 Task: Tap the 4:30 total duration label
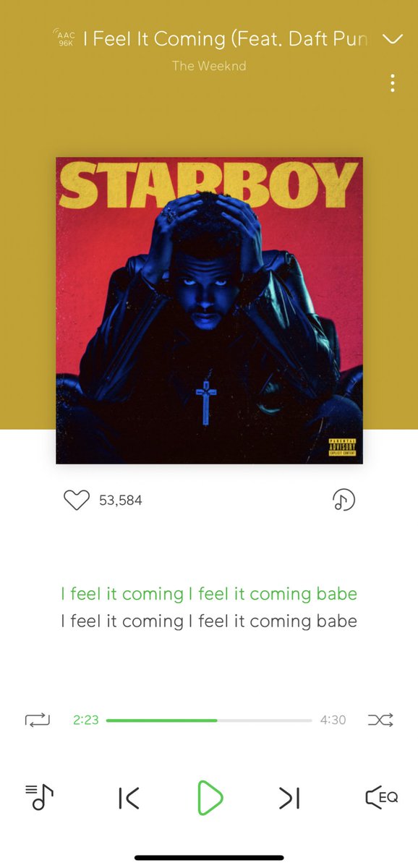click(333, 720)
